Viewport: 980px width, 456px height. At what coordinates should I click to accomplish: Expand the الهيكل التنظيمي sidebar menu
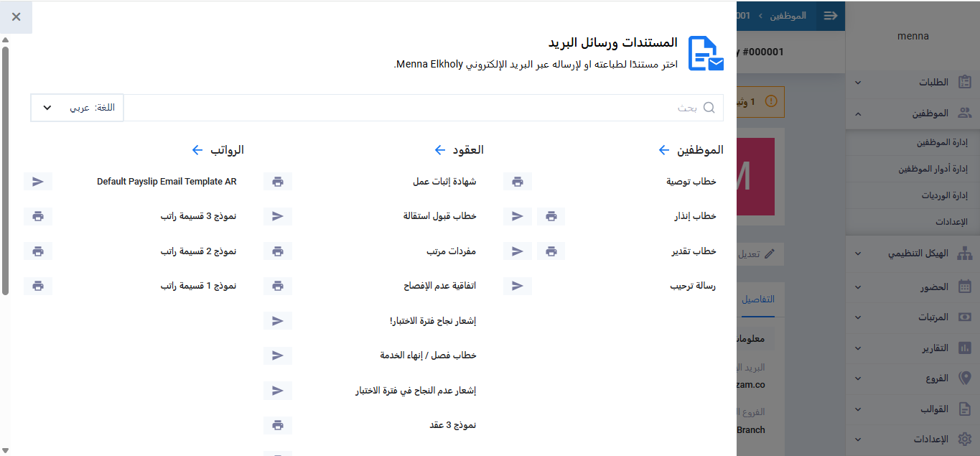point(913,253)
